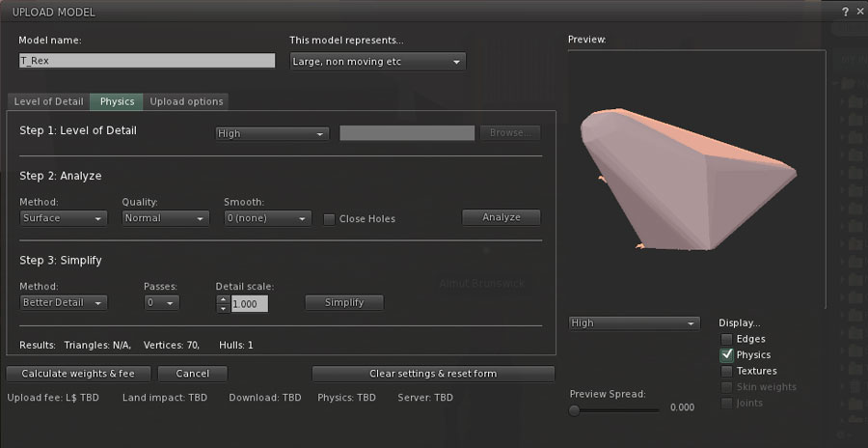Toggle the Edges display checkbox
868x448 pixels.
click(726, 339)
